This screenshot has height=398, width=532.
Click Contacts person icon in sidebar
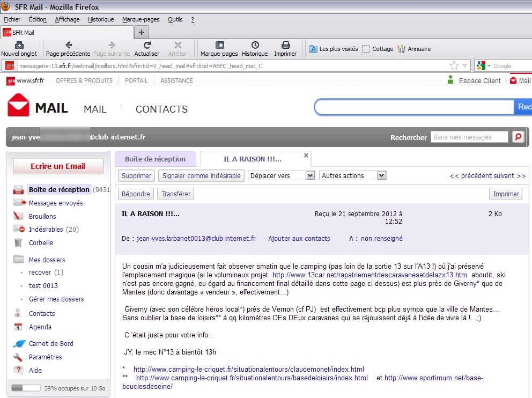18,313
